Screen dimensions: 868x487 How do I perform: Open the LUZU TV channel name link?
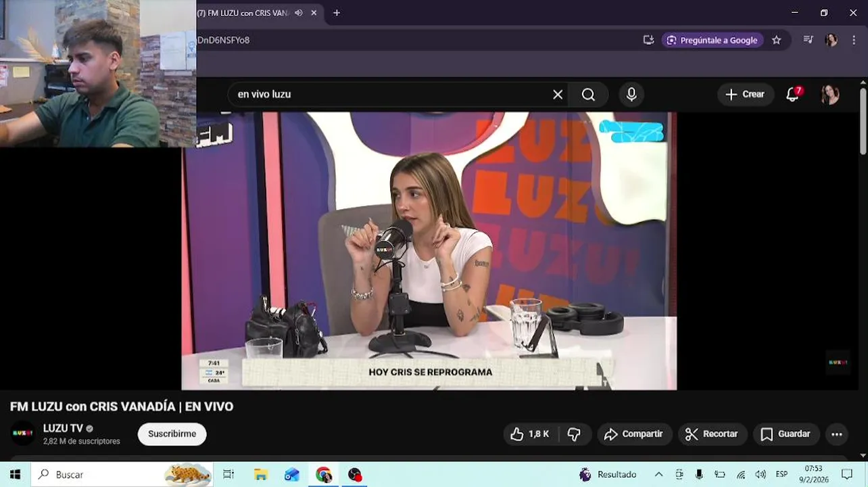[63, 428]
